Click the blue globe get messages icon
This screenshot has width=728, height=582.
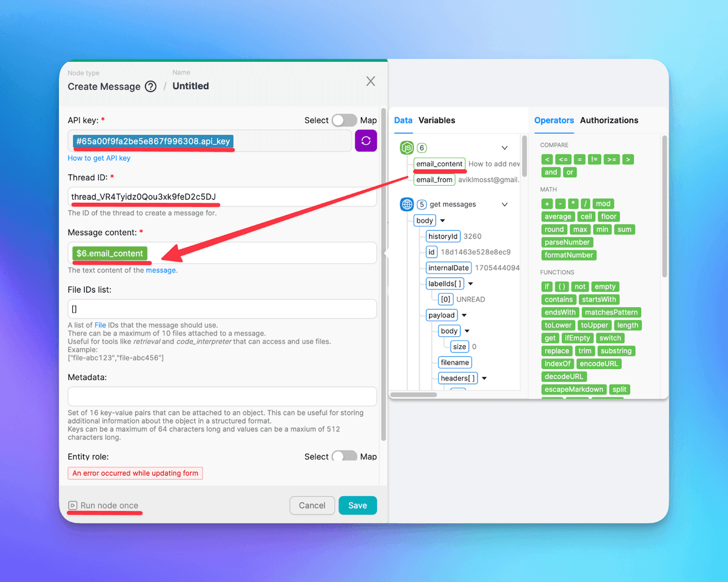click(x=406, y=205)
